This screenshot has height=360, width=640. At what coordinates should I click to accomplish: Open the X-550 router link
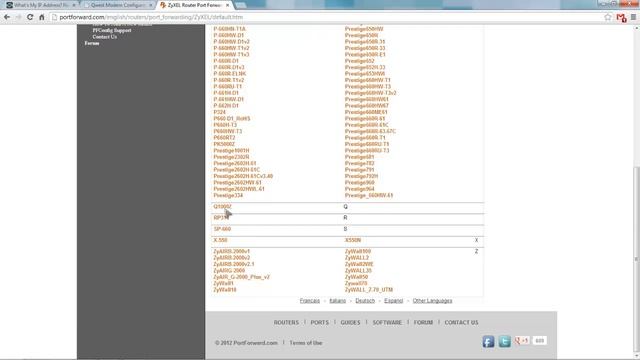tap(220, 240)
